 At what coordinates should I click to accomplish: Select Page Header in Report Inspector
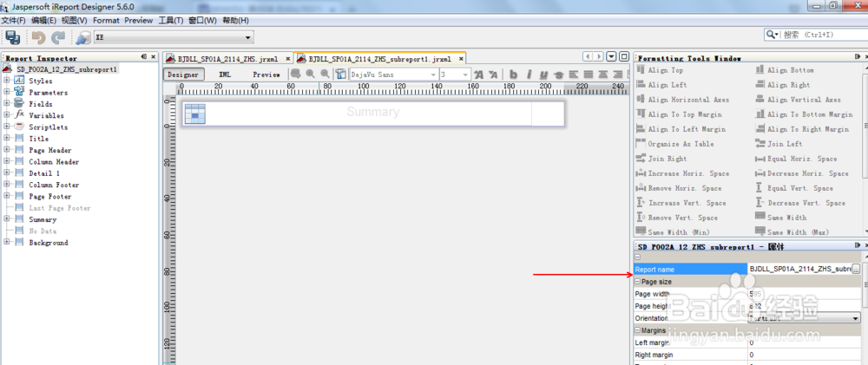pyautogui.click(x=49, y=151)
